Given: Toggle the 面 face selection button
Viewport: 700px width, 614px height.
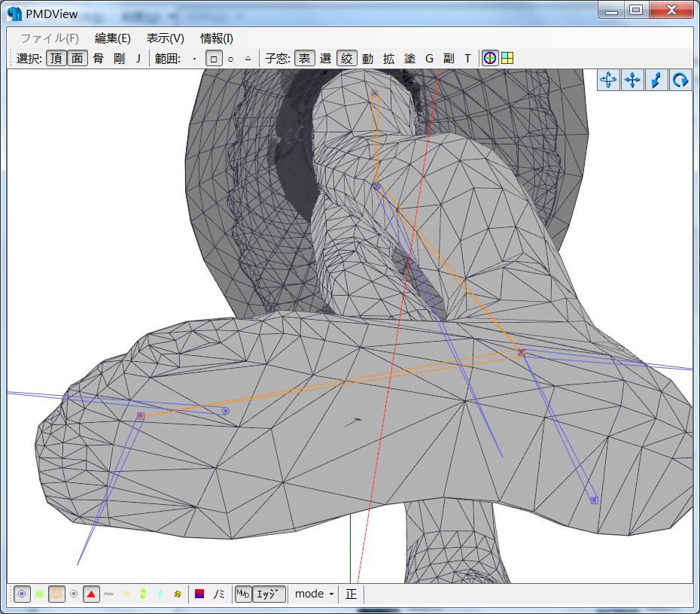Looking at the screenshot, I should tap(78, 58).
